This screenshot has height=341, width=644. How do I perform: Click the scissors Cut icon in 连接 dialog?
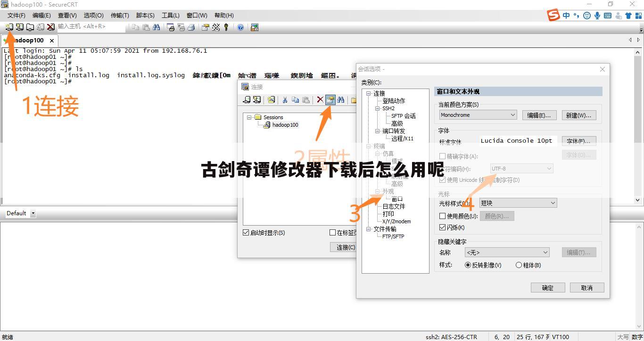pyautogui.click(x=285, y=100)
